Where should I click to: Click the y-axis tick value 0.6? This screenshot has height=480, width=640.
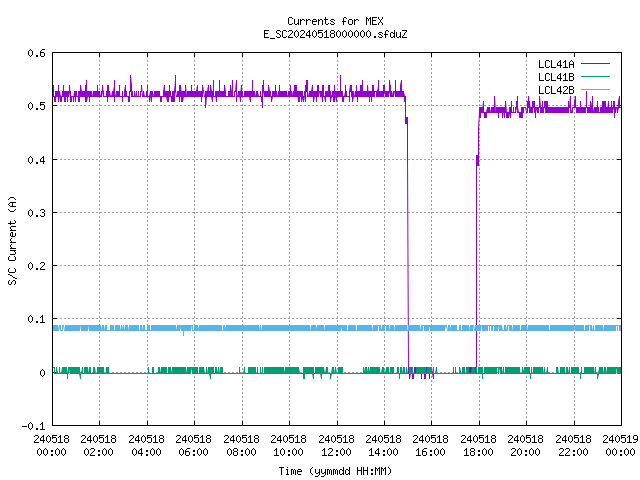click(x=36, y=53)
